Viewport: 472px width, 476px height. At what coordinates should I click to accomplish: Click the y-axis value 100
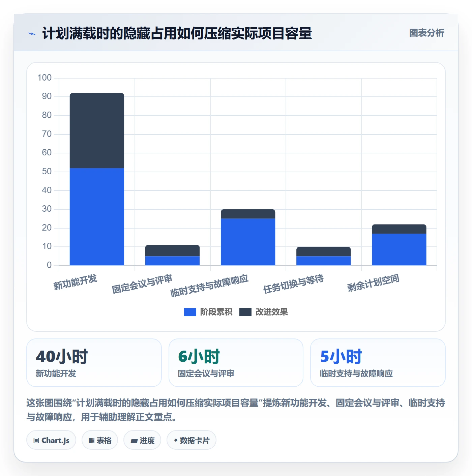pos(45,78)
